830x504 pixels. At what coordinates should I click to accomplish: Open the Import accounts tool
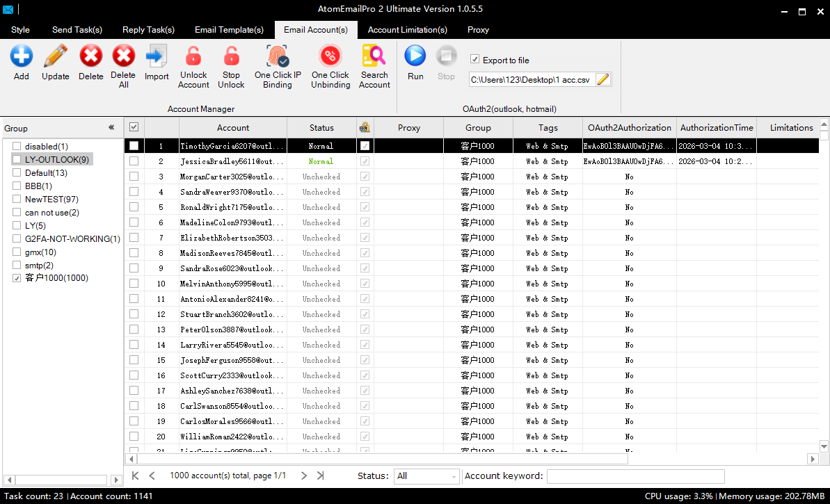[x=157, y=56]
